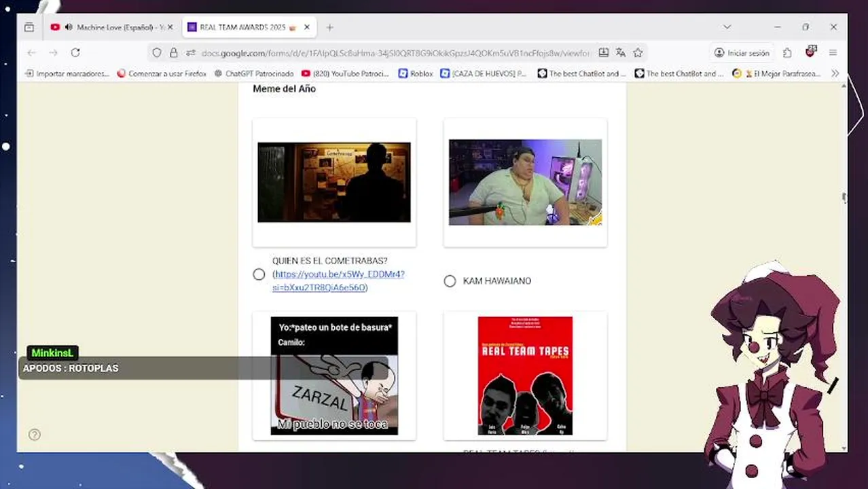
Task: Open the form help question mark icon
Action: click(35, 435)
